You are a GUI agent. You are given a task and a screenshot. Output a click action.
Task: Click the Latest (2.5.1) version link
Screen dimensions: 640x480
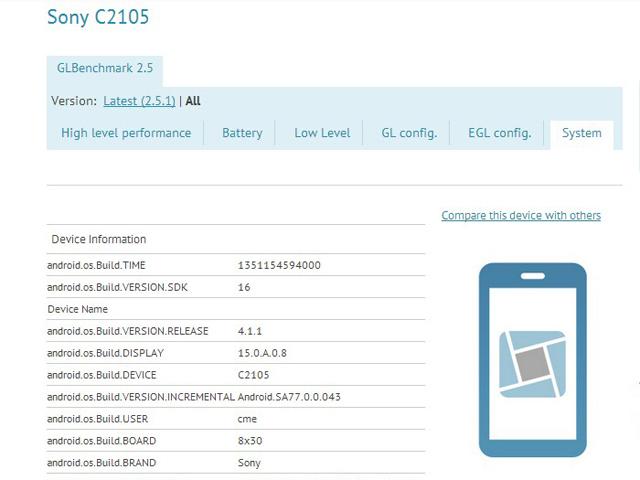coord(139,101)
